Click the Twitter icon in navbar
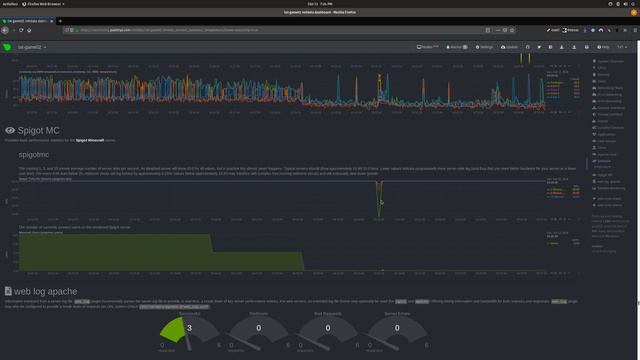This screenshot has height=360, width=640. (x=539, y=47)
